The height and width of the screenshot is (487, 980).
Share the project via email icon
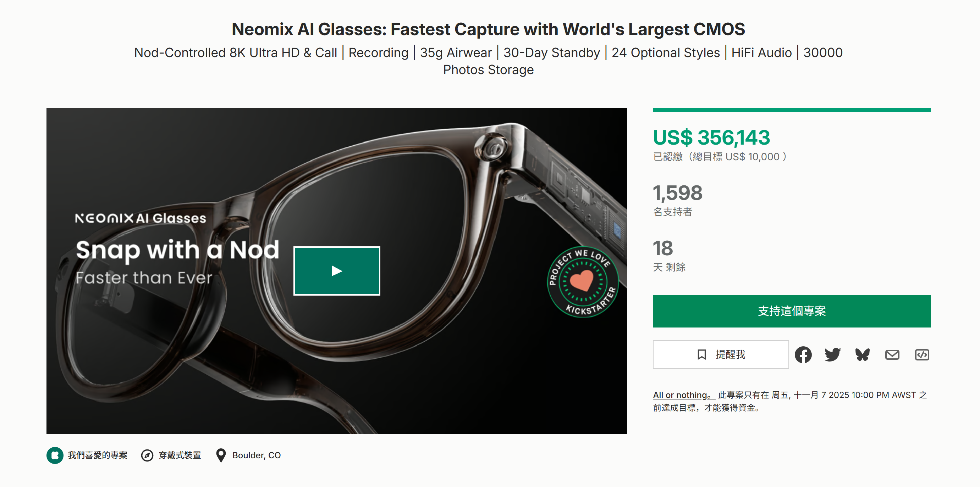coord(892,355)
